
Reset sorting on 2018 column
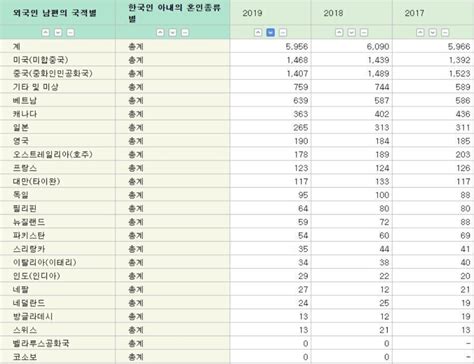(364, 32)
